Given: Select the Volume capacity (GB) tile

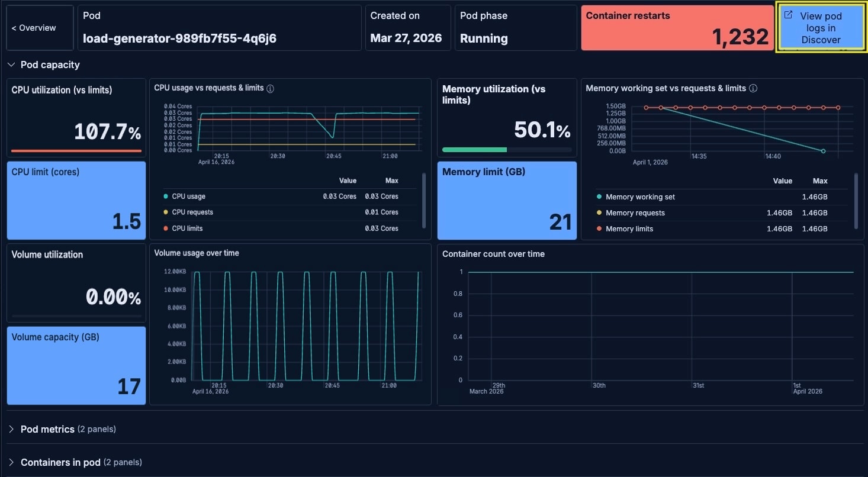Looking at the screenshot, I should pyautogui.click(x=76, y=365).
